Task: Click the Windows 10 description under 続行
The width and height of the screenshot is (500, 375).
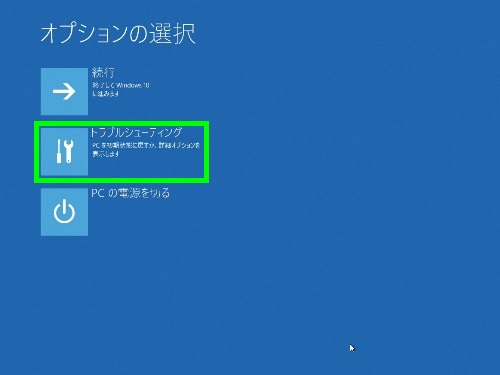Action: coord(121,89)
